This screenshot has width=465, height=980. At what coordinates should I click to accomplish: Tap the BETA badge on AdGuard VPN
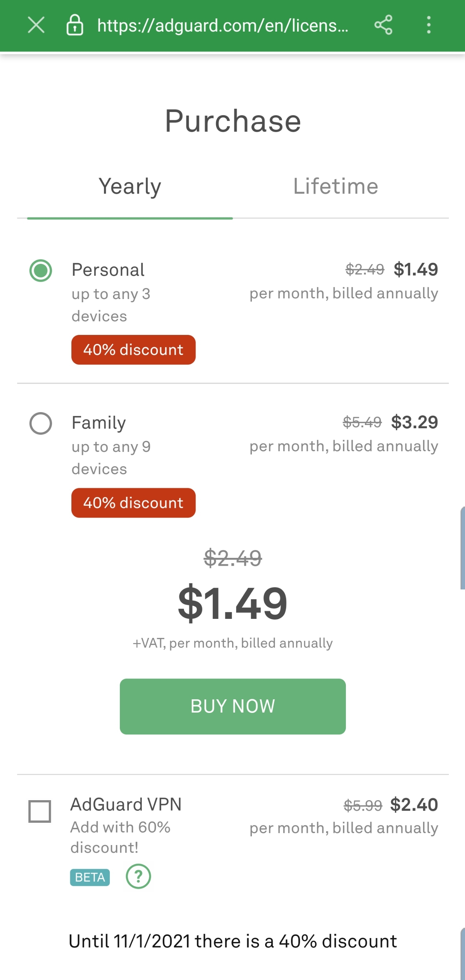[89, 877]
